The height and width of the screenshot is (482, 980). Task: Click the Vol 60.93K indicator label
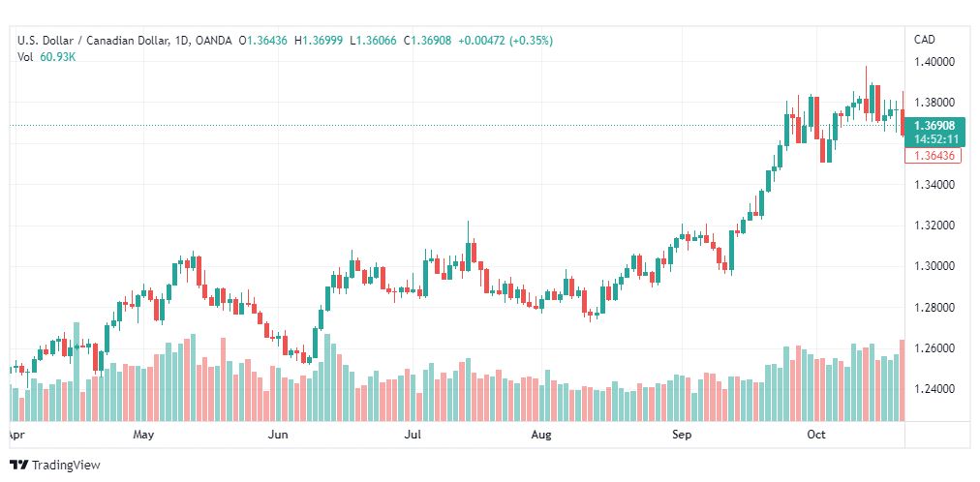[46, 56]
